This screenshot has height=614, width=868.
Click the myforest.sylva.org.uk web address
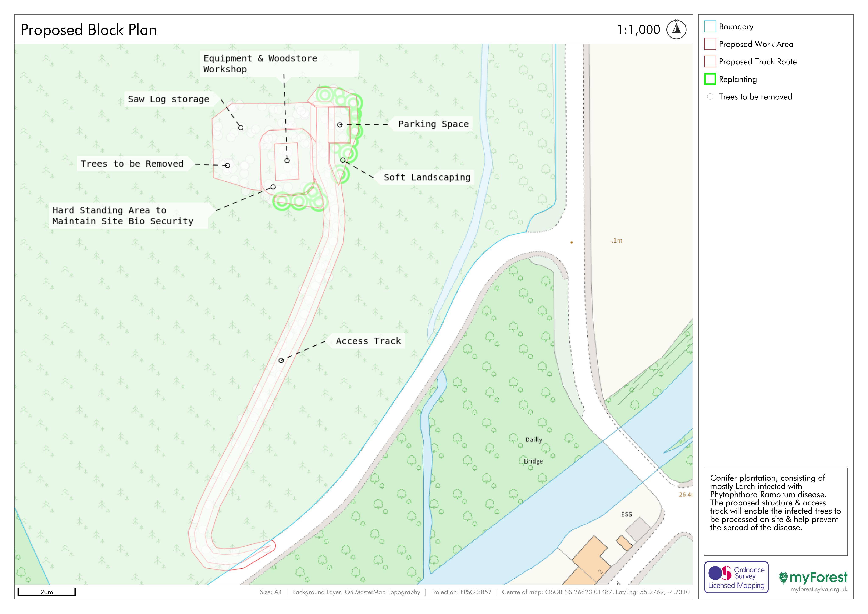(819, 589)
